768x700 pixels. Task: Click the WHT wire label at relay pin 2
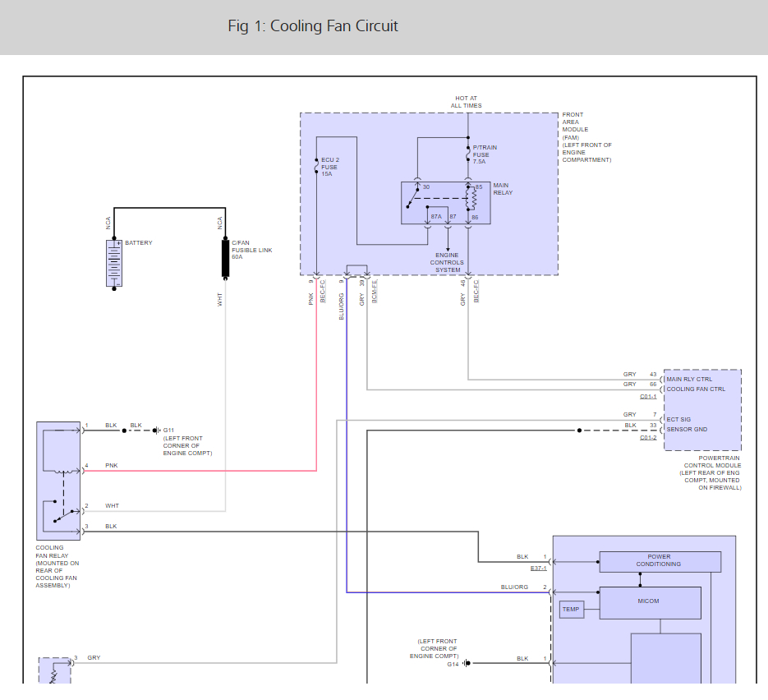113,505
